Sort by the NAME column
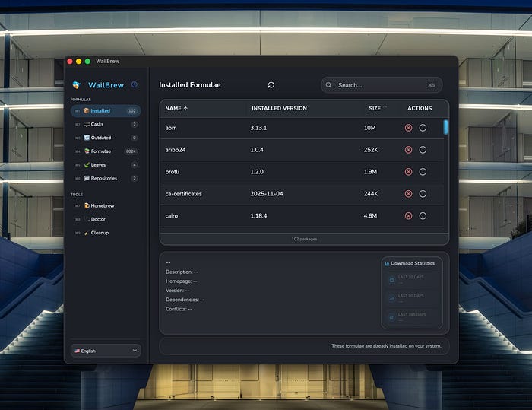The width and height of the screenshot is (532, 410). point(176,108)
